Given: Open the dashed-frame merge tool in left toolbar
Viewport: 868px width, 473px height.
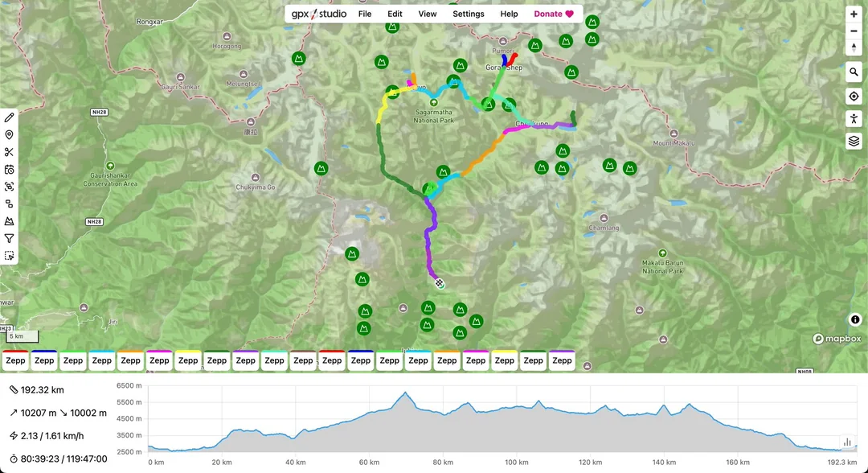Looking at the screenshot, I should coord(9,187).
